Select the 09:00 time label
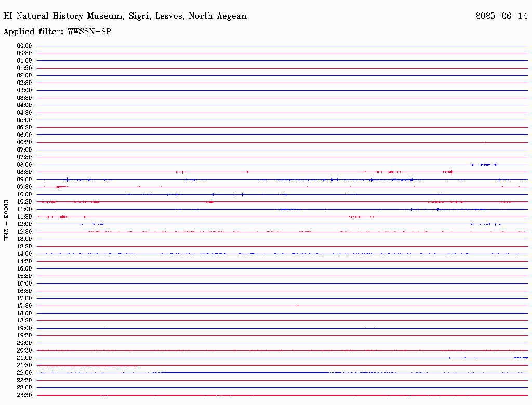The image size is (532, 405). pos(24,180)
